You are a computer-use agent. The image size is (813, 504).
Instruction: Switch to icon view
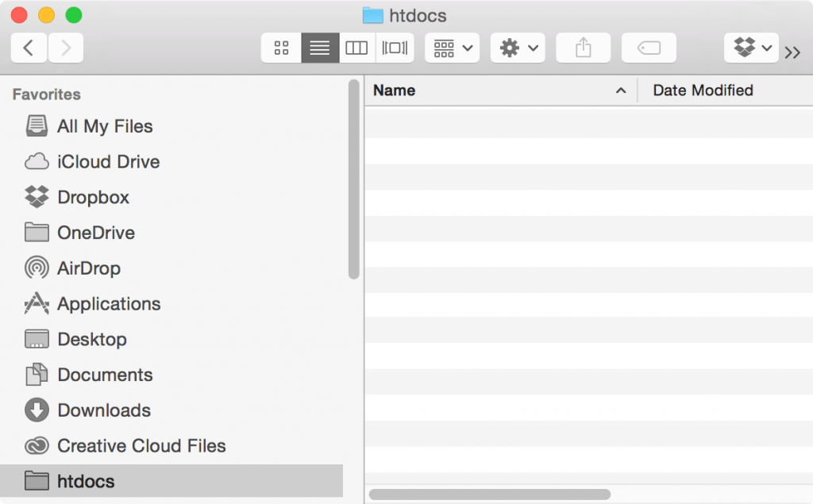[281, 48]
